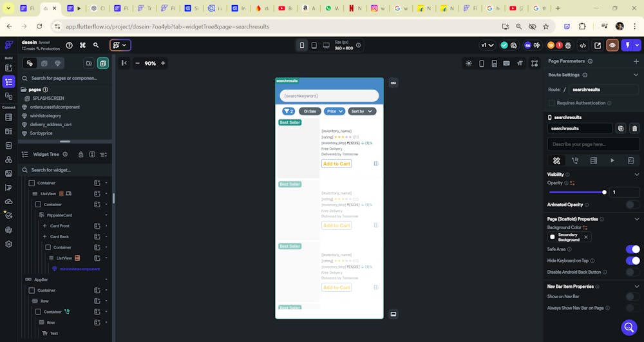
Task: Switch to the Actions flow tab
Action: coord(575,160)
